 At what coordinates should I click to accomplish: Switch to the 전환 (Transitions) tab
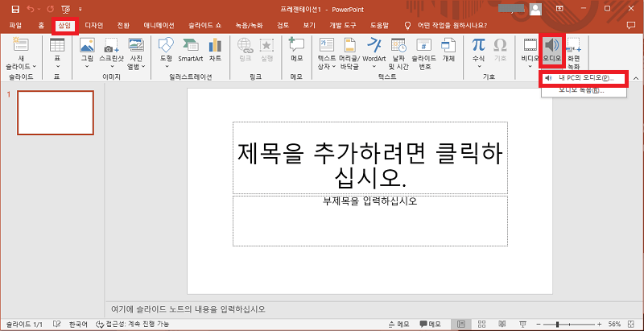click(x=123, y=26)
